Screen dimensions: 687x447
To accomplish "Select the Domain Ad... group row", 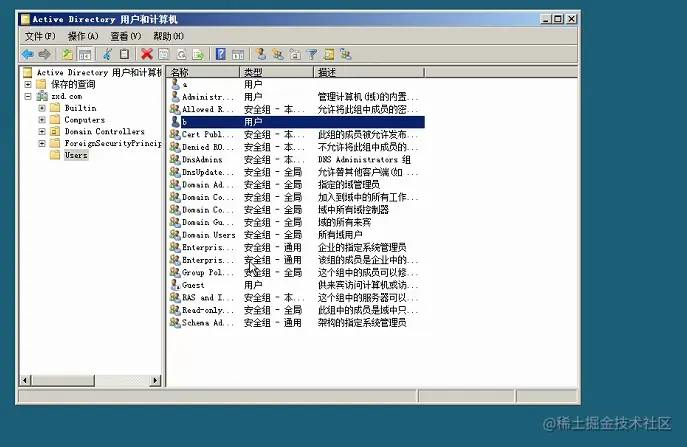I will [x=297, y=184].
